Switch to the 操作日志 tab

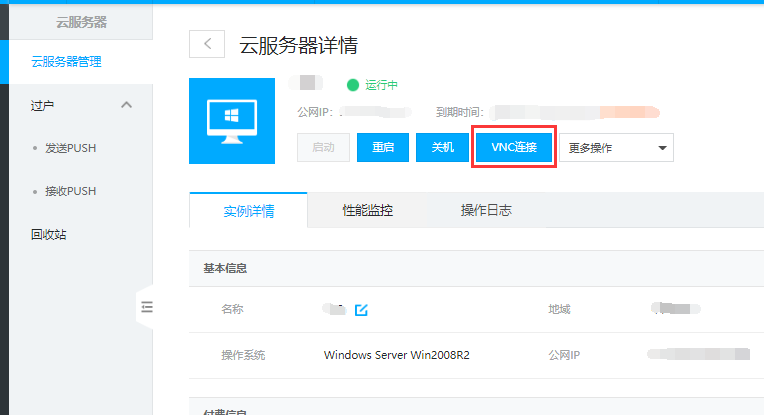click(x=486, y=210)
